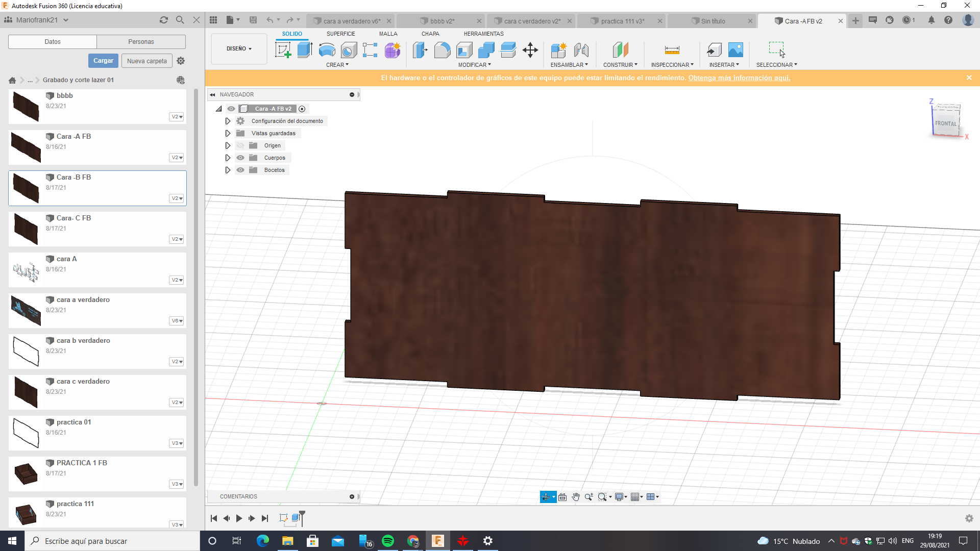Hide the Bocetos folder
Viewport: 980px width, 551px height.
click(x=240, y=170)
